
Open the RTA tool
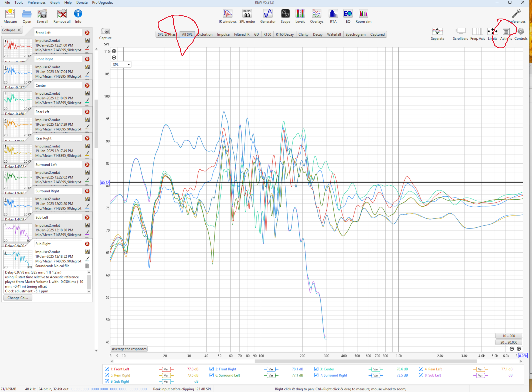pyautogui.click(x=333, y=14)
